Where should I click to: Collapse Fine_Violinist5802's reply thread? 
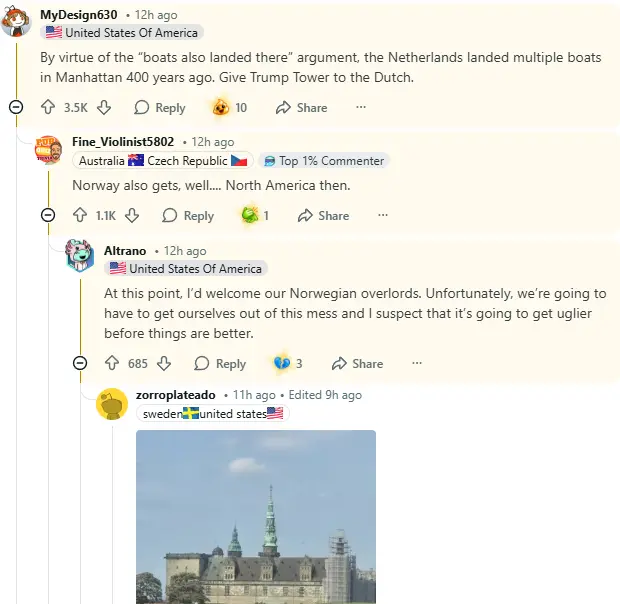pos(48,215)
